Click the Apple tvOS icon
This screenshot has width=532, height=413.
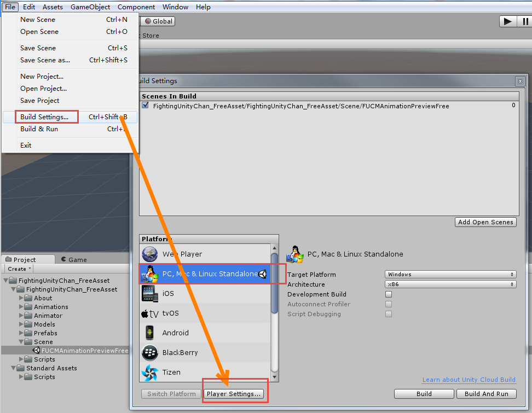point(149,313)
